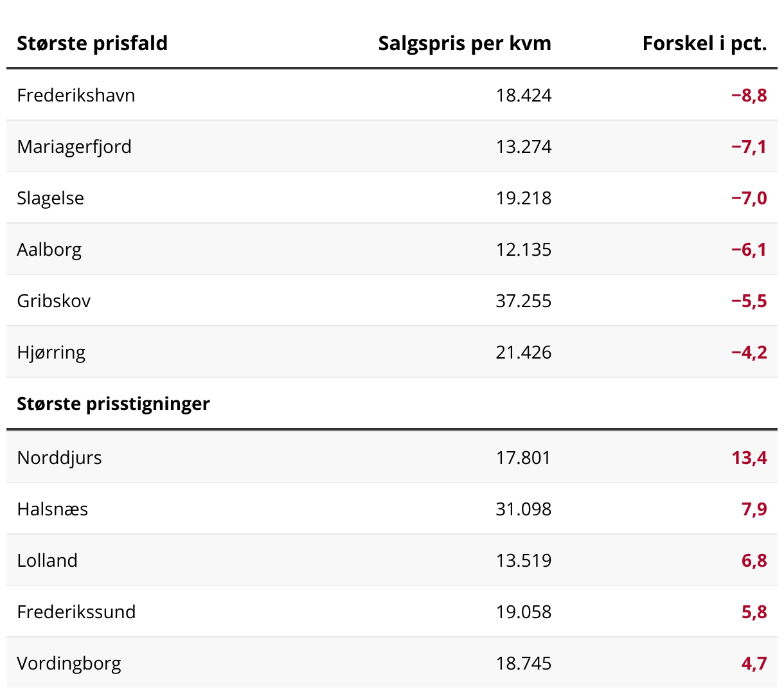Click the "Forskel i pct." header
Screen dimensions: 784x694
[x=704, y=44]
